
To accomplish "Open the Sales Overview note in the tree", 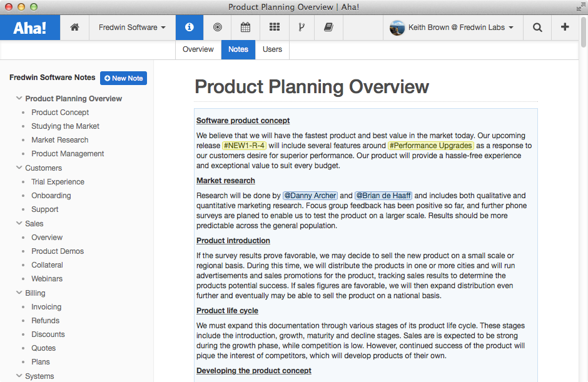I will click(47, 238).
